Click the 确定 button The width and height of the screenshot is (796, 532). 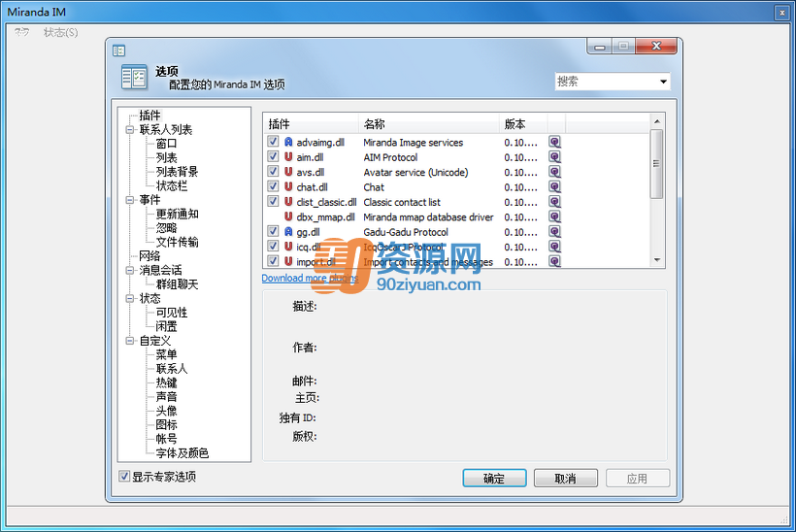(494, 479)
